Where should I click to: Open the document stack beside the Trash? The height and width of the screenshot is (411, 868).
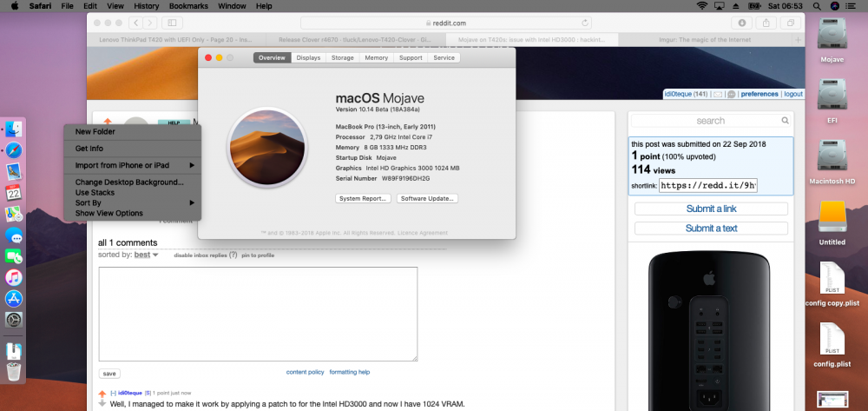point(14,351)
